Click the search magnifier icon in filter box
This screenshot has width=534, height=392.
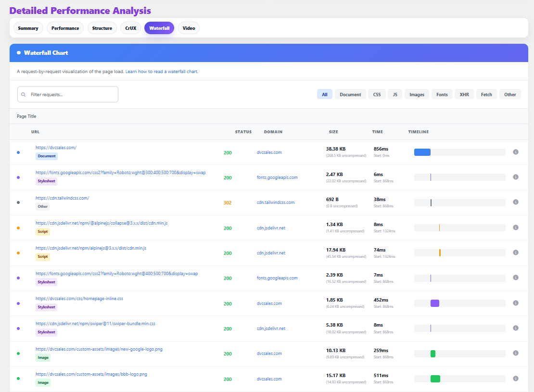click(x=24, y=95)
